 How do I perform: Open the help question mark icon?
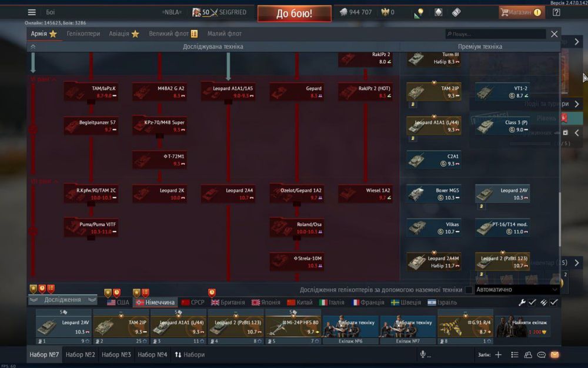click(x=556, y=12)
